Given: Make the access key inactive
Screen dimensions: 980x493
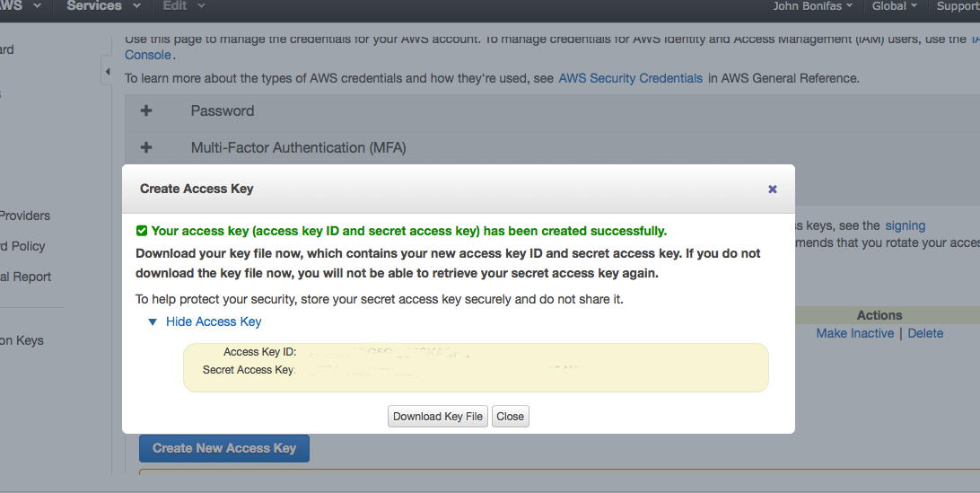Looking at the screenshot, I should point(854,333).
